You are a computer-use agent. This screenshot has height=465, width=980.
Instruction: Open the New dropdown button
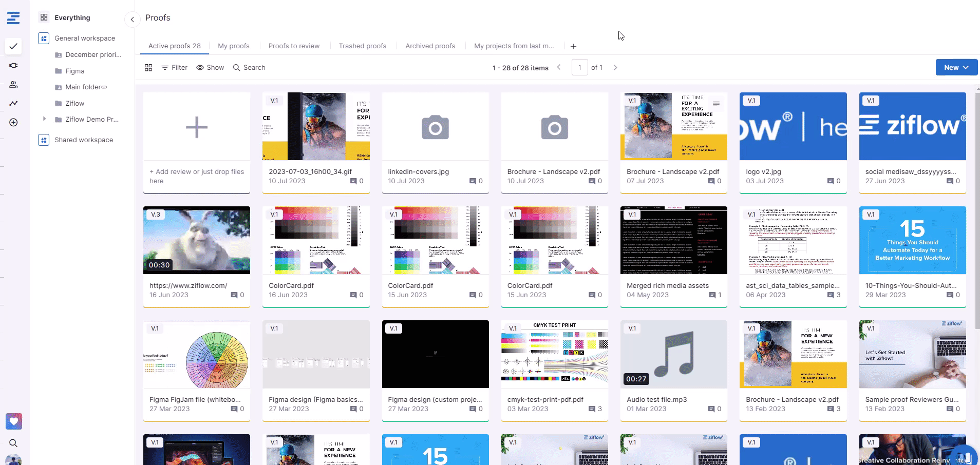[956, 67]
